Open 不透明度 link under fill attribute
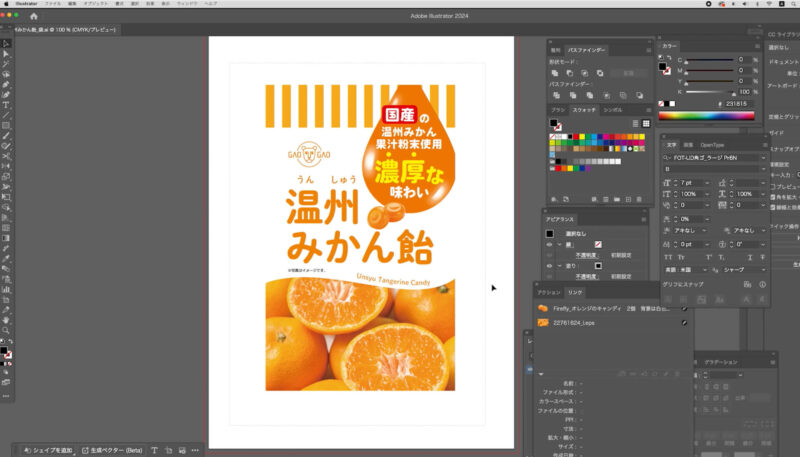The image size is (800, 457). pyautogui.click(x=586, y=277)
